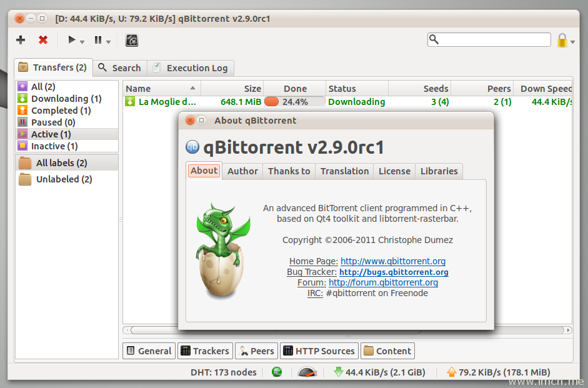Open the HTTP Sources properties button
The width and height of the screenshot is (588, 388).
(x=319, y=351)
